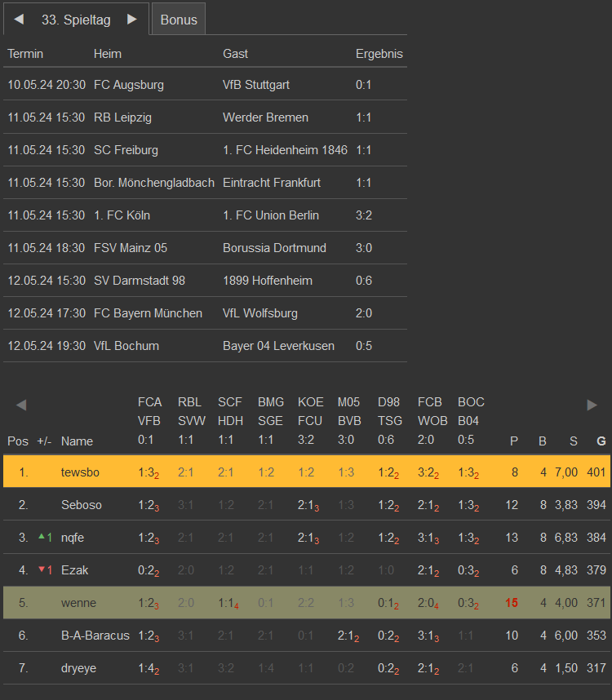
Task: Click dryeye in the standings list
Action: (x=78, y=668)
